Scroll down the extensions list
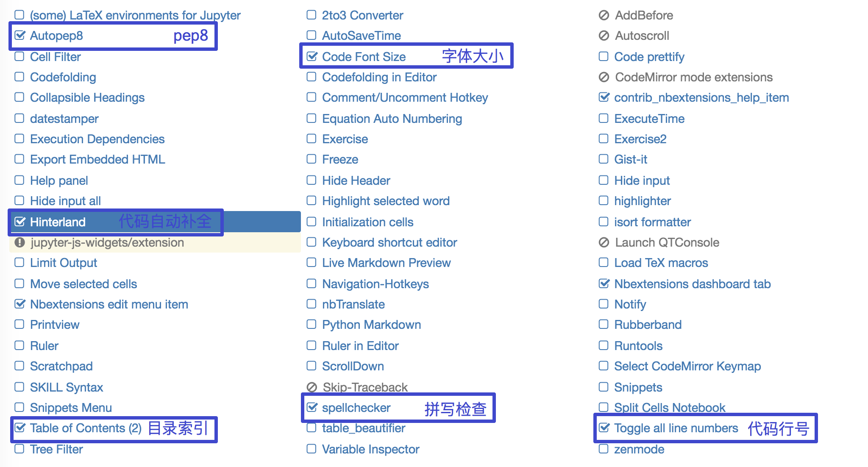The image size is (868, 467). click(x=352, y=366)
